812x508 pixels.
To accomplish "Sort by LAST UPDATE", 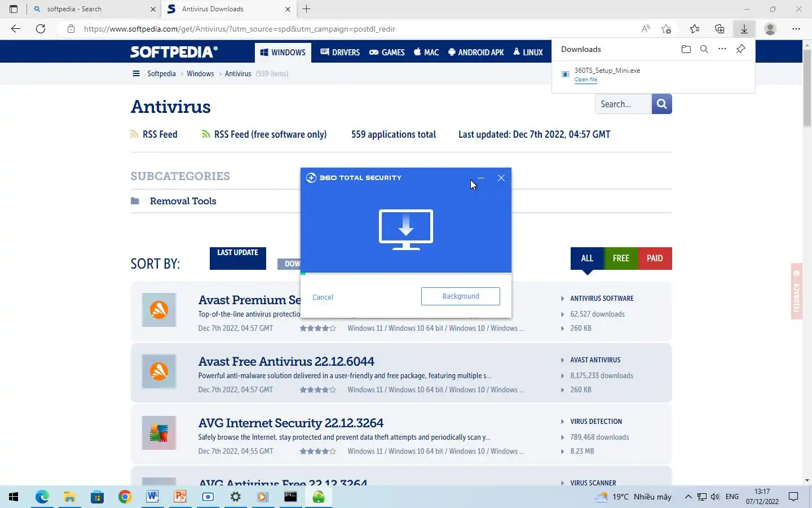I will coord(238,259).
